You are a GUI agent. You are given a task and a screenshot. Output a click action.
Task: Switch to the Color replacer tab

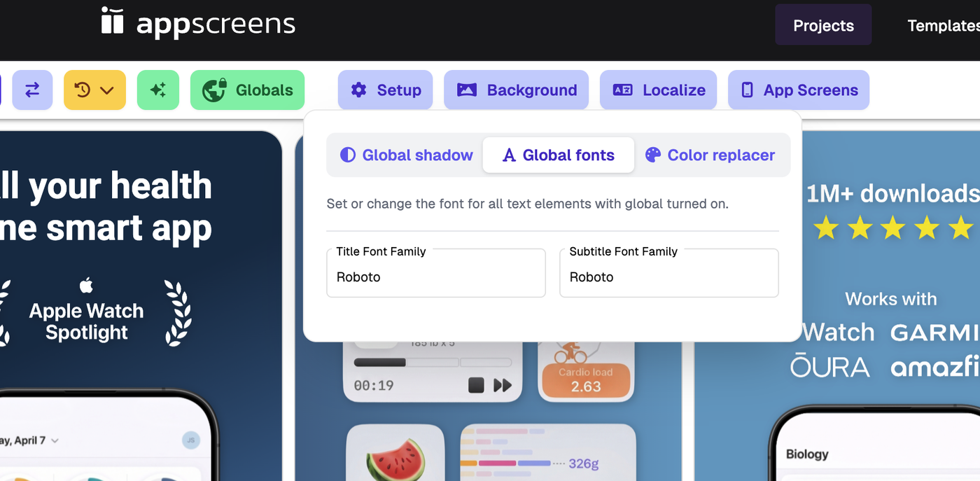pos(710,155)
